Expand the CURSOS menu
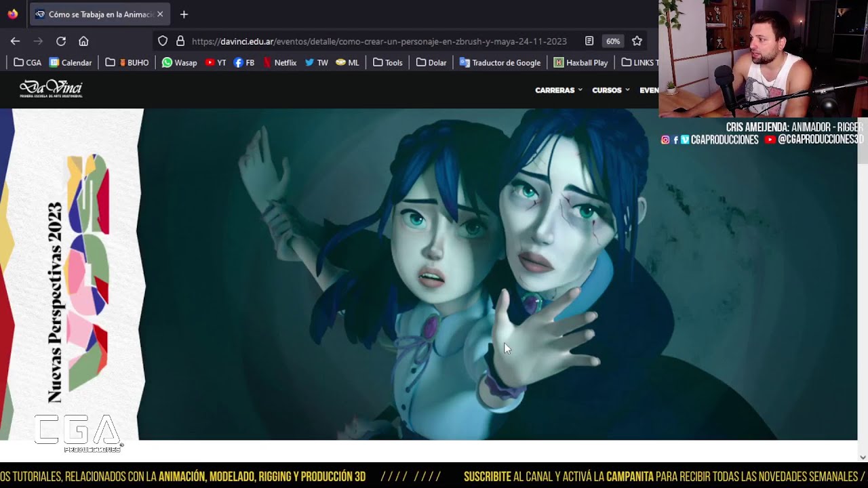 click(x=611, y=90)
